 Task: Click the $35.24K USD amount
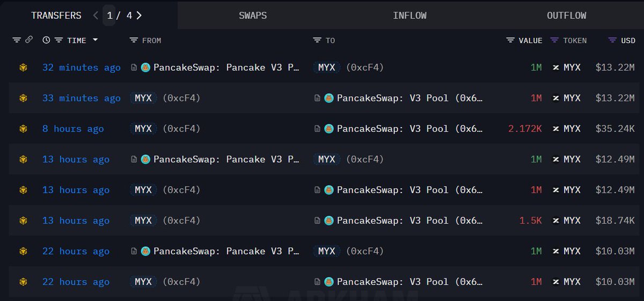615,129
